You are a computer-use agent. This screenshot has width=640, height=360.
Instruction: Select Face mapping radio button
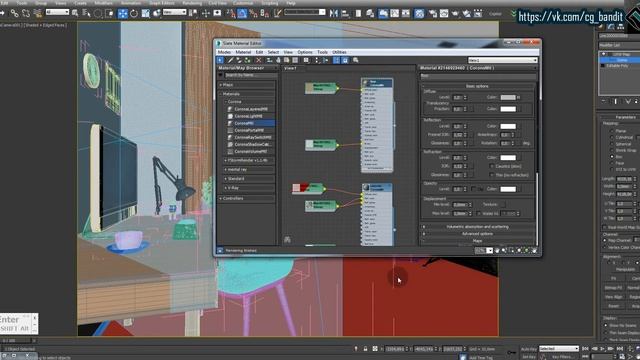(x=611, y=163)
